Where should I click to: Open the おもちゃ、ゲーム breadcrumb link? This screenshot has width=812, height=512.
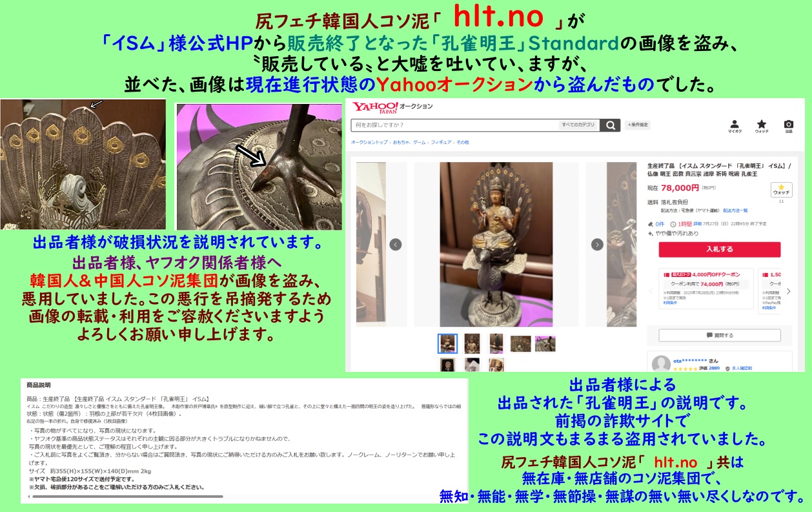[409, 142]
